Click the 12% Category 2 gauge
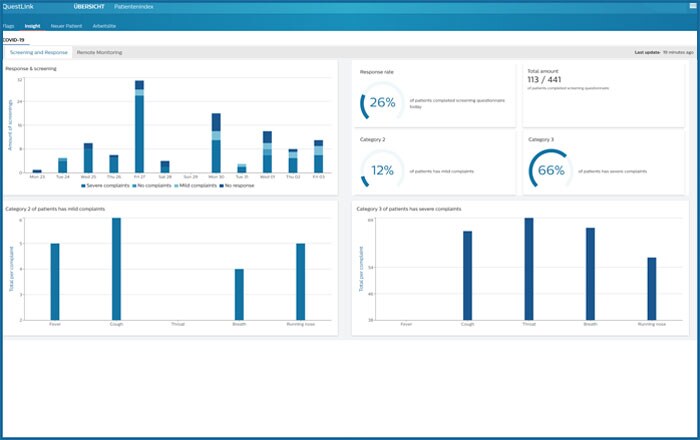Viewport: 700px width, 440px height. (x=382, y=170)
